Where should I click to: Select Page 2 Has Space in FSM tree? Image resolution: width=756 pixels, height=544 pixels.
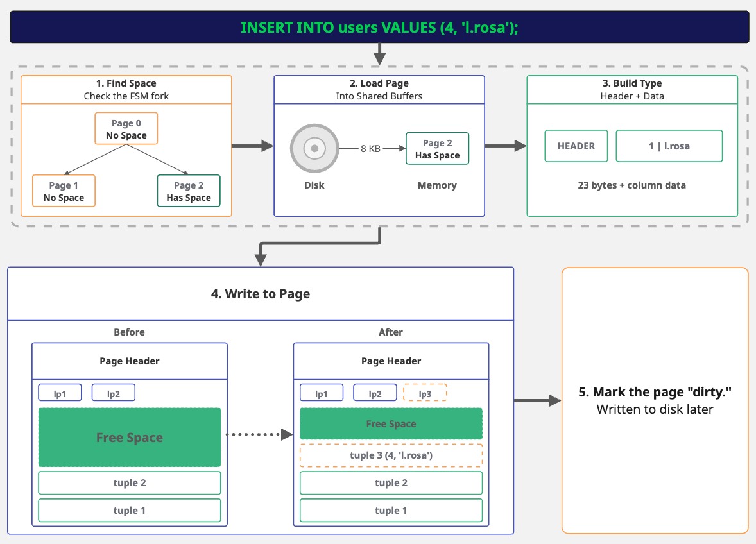coord(189,191)
